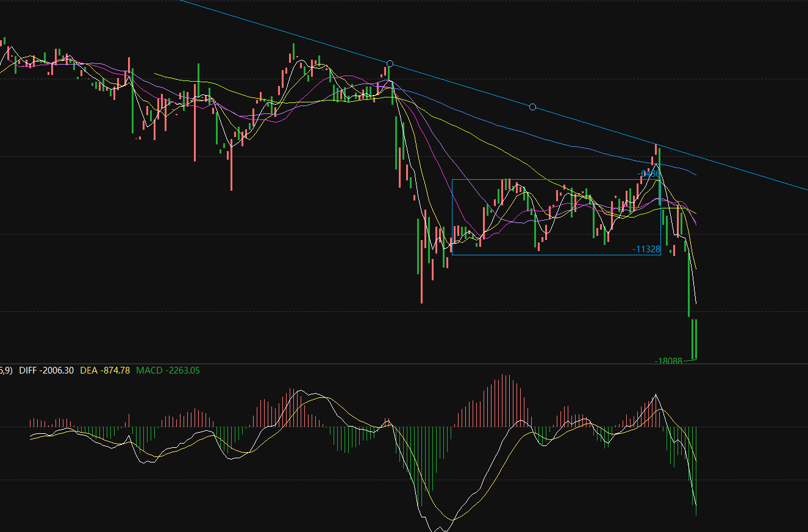
Task: Click the lowest MACD trough of the DIFF line
Action: point(434,528)
